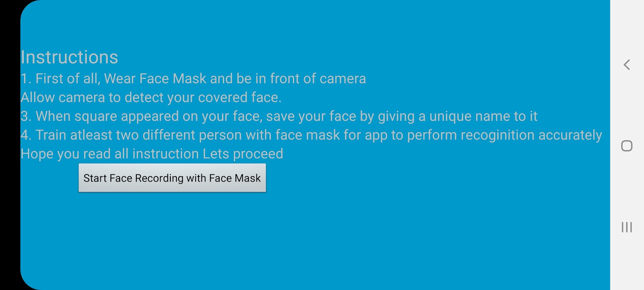Tap instruction about training two different persons

311,135
